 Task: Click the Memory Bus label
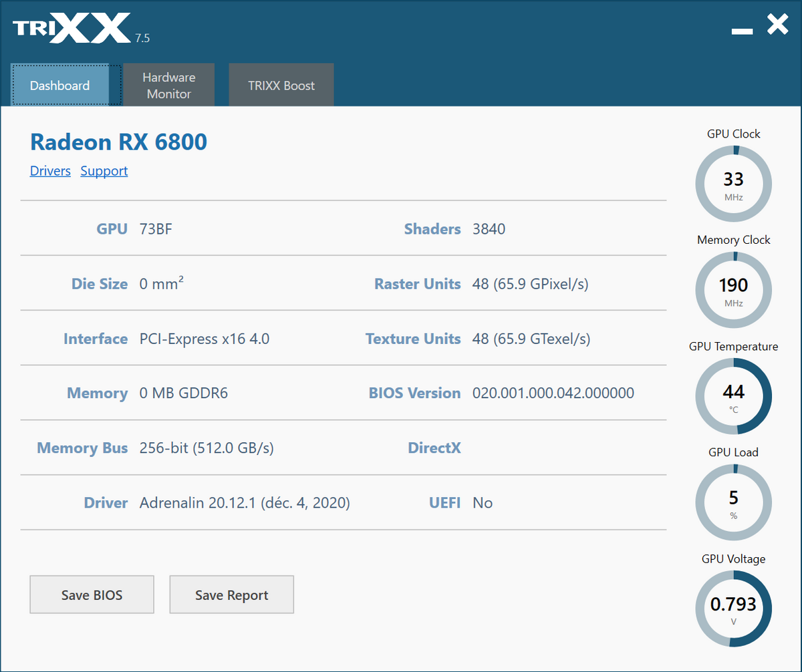coord(82,448)
